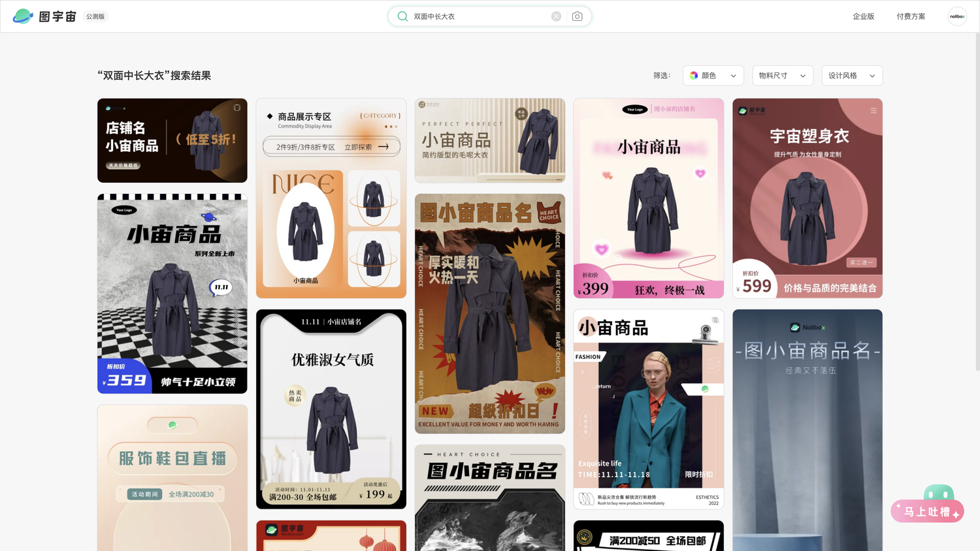Viewport: 980px width, 551px height.
Task: Open the 厚实暖和火热一天 template
Action: coord(490,313)
